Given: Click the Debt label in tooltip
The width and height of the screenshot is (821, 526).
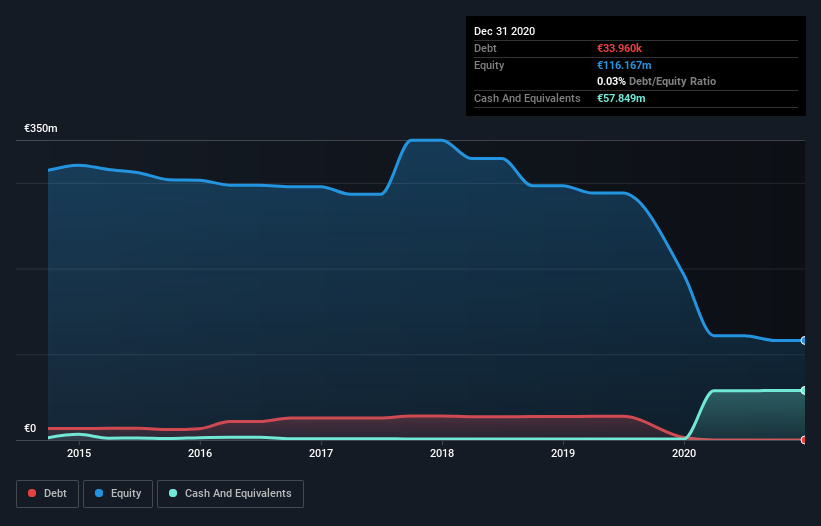Looking at the screenshot, I should 485,48.
